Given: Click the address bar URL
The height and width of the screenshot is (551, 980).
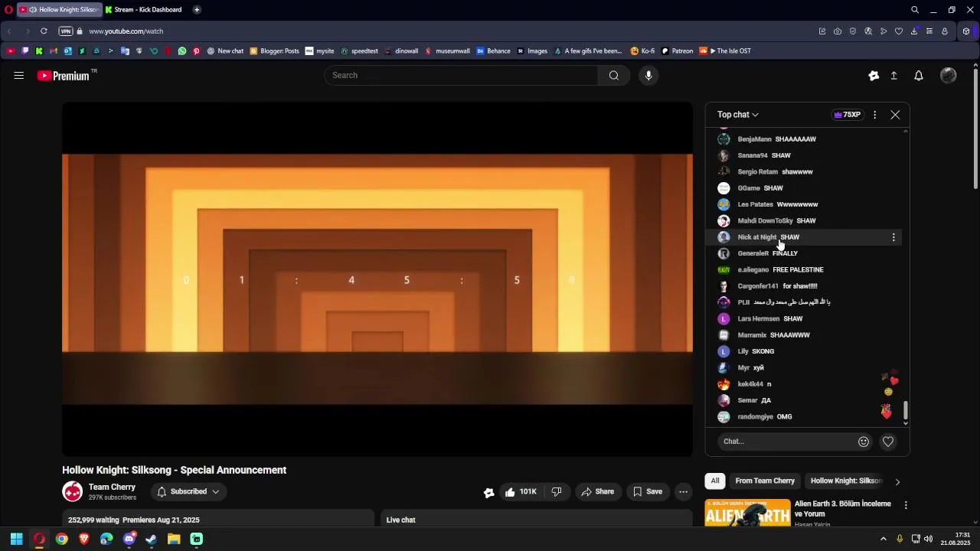Looking at the screenshot, I should click(126, 31).
